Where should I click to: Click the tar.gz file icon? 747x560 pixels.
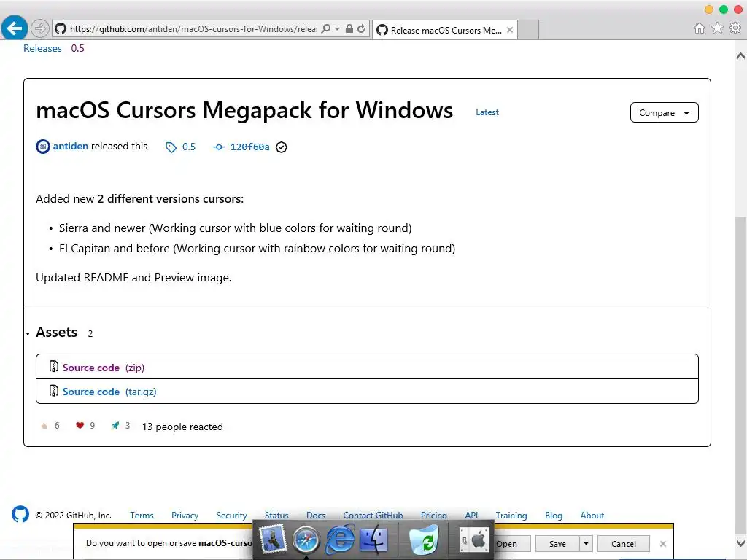[54, 391]
